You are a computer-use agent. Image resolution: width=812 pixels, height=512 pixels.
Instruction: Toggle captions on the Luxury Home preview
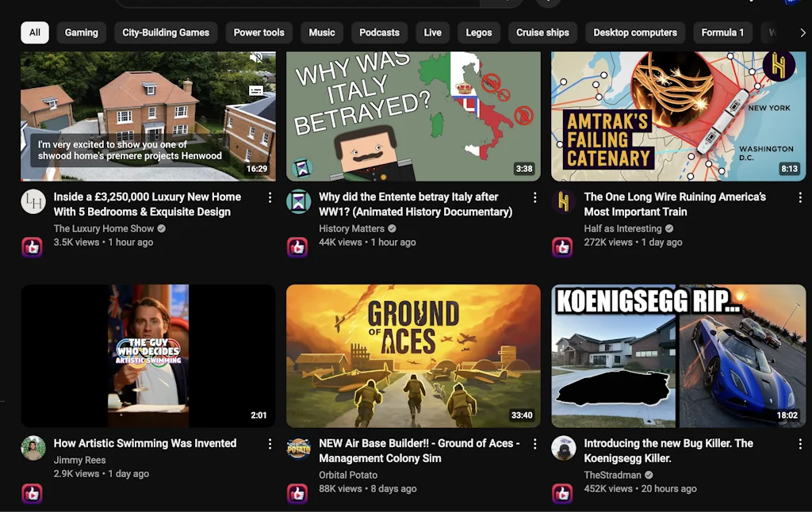[256, 90]
